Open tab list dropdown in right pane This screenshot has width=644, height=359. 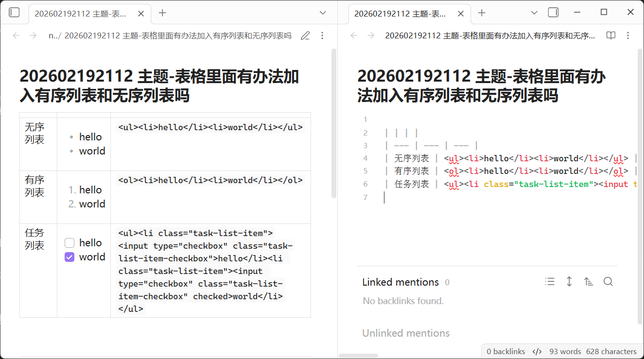click(534, 13)
